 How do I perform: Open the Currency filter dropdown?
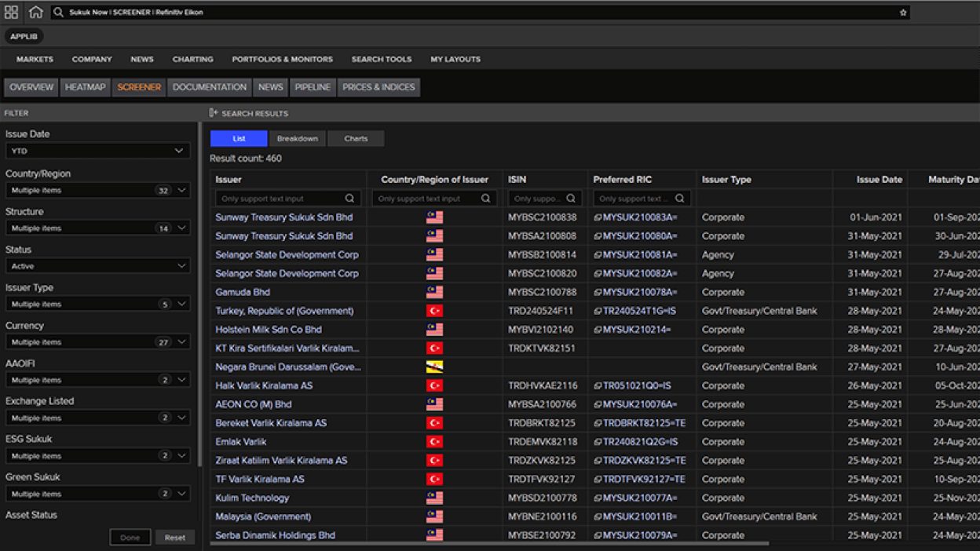click(97, 341)
